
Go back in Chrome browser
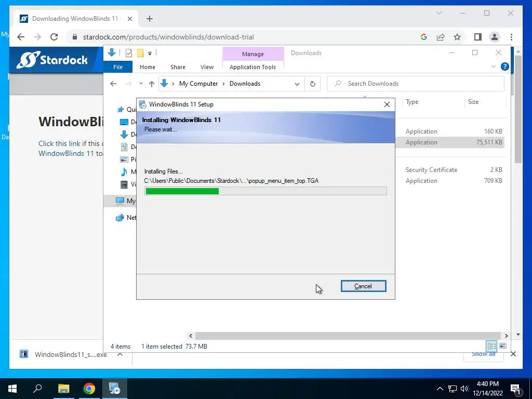tap(21, 37)
